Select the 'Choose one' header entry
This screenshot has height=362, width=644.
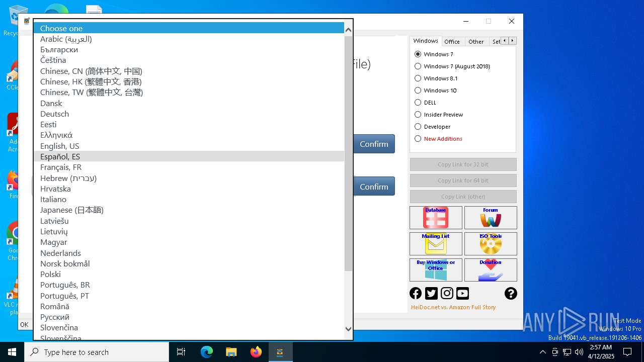coord(189,28)
